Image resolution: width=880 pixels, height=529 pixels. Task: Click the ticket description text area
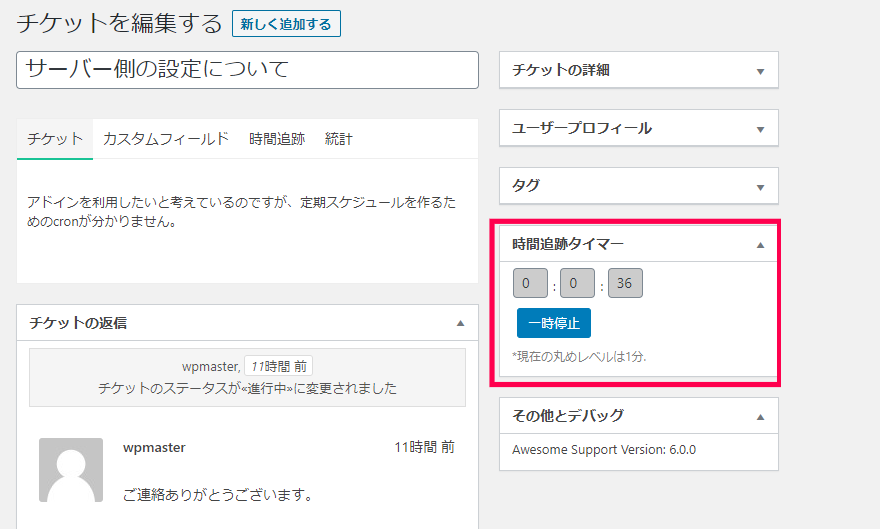tap(247, 212)
